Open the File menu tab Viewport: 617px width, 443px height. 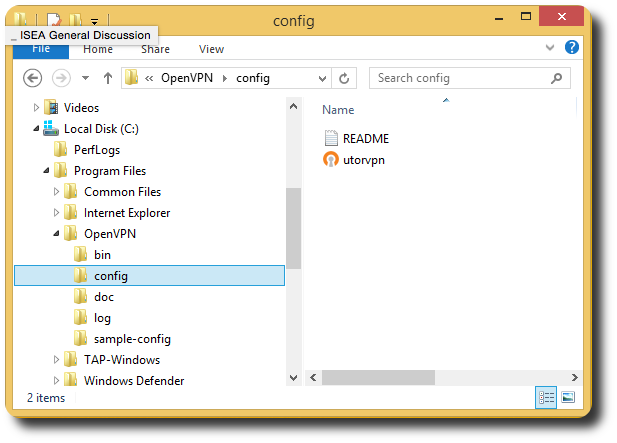[41, 49]
